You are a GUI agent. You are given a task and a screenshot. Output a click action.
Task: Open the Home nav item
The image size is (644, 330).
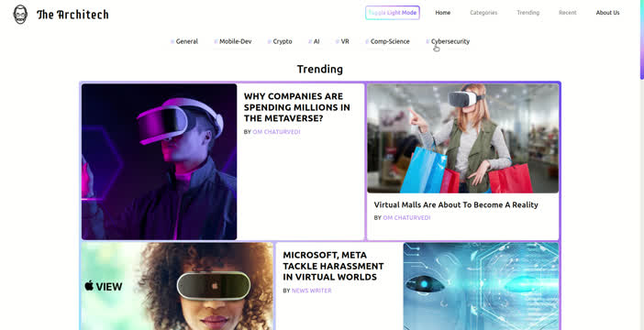[x=443, y=13]
